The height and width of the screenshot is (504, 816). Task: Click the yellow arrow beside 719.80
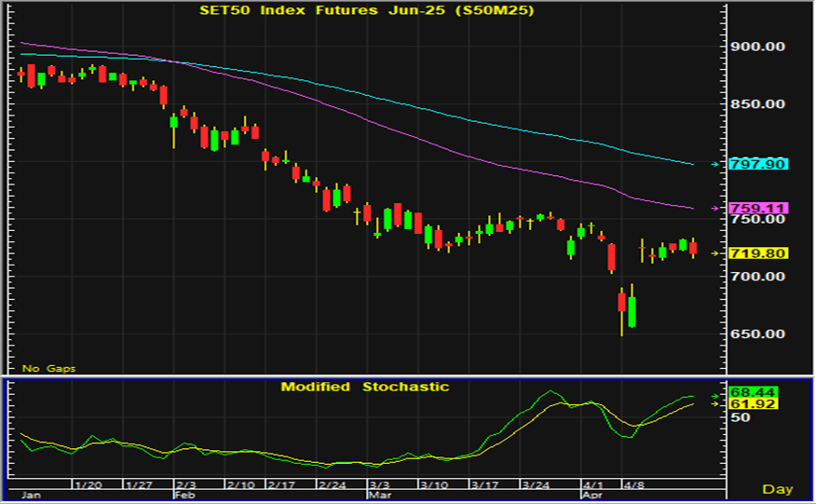tap(715, 253)
